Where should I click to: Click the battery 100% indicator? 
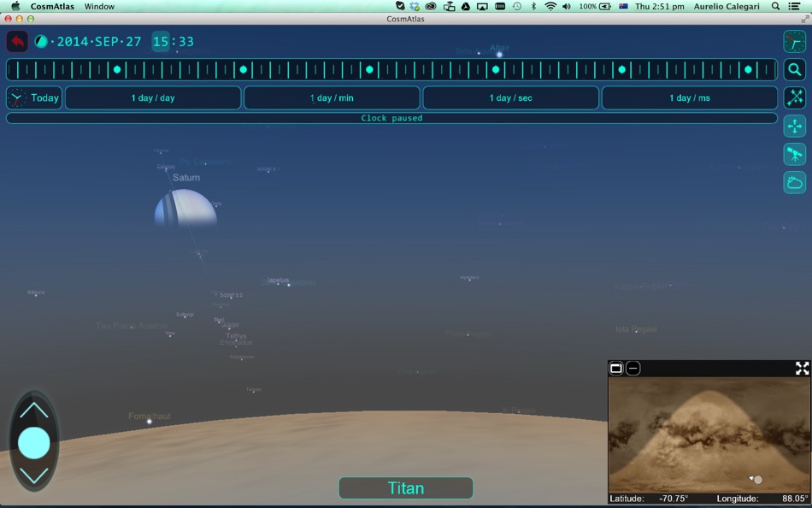tap(595, 6)
